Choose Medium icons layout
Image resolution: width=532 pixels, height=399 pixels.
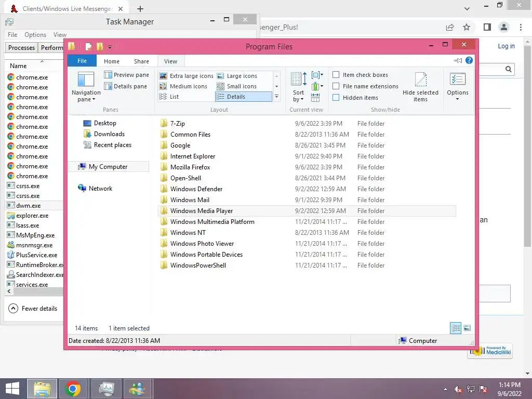tap(183, 86)
